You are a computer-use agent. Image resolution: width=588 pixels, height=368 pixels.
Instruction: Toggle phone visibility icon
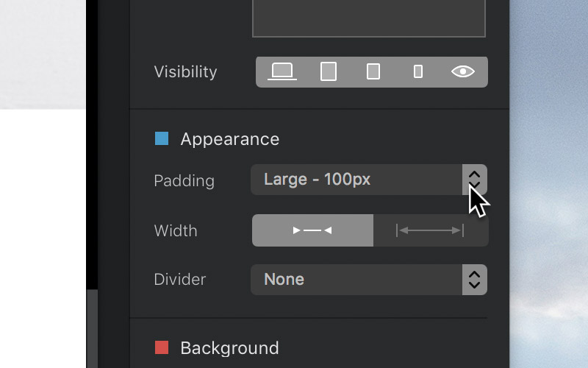(x=418, y=71)
